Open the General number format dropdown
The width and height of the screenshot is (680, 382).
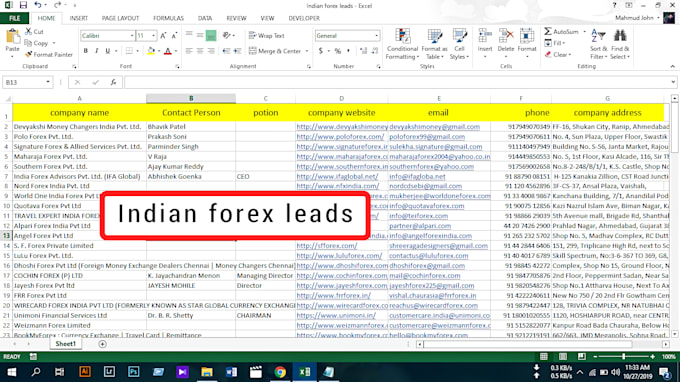tap(376, 36)
